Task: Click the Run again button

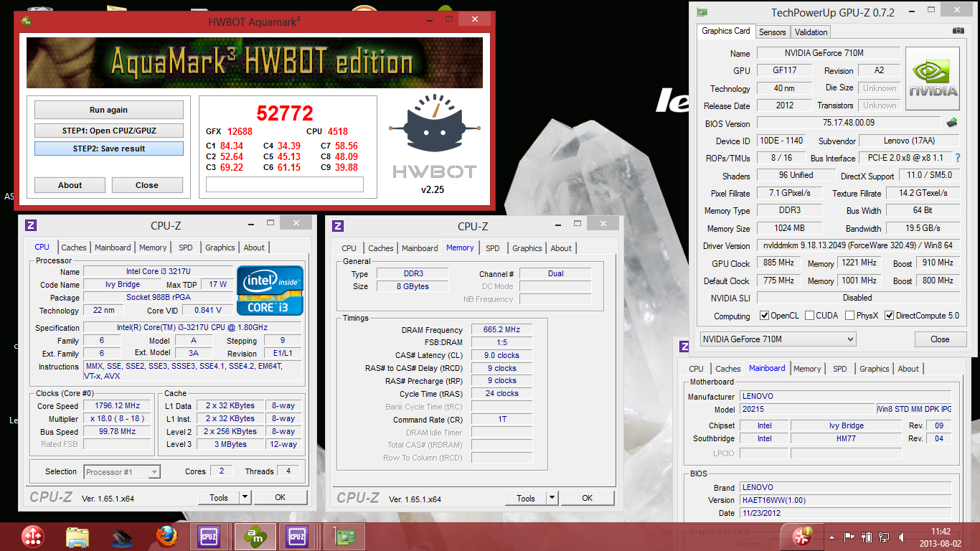Action: point(109,110)
